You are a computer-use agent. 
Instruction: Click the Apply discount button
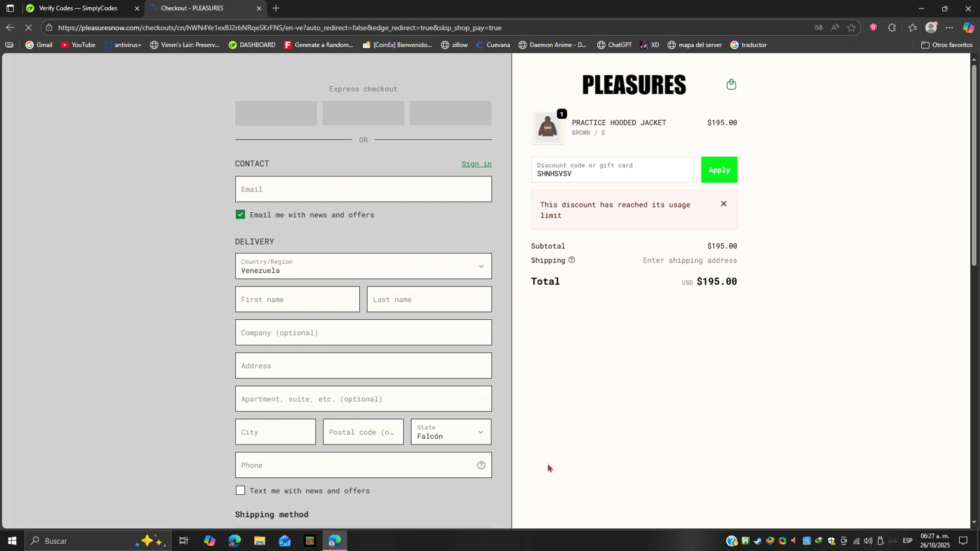pyautogui.click(x=719, y=170)
